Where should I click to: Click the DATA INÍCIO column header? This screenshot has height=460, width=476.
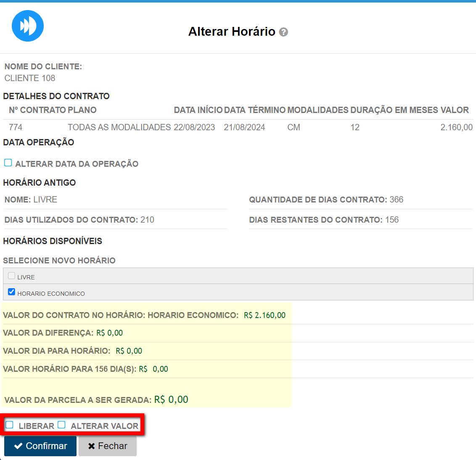coord(198,110)
